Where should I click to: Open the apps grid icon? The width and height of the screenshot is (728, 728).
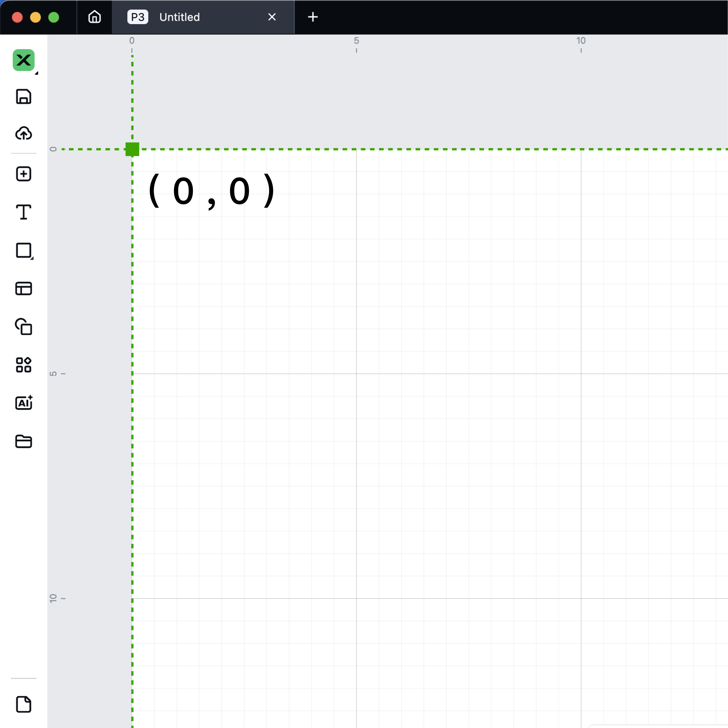coord(23,364)
